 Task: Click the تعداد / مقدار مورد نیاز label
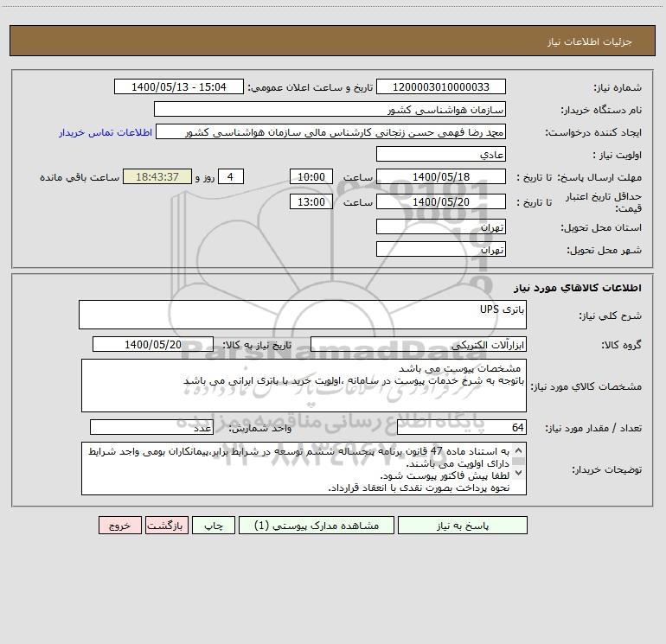click(x=593, y=428)
